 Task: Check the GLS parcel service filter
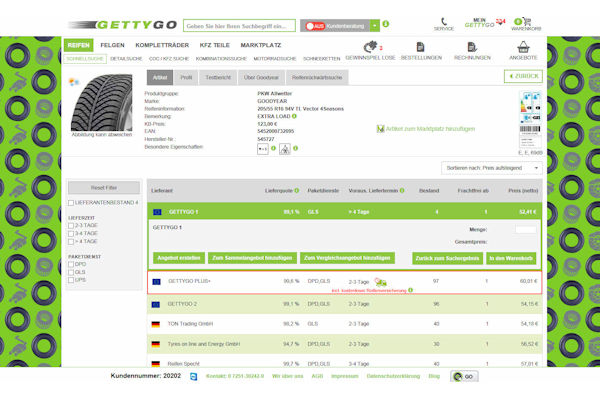71,273
